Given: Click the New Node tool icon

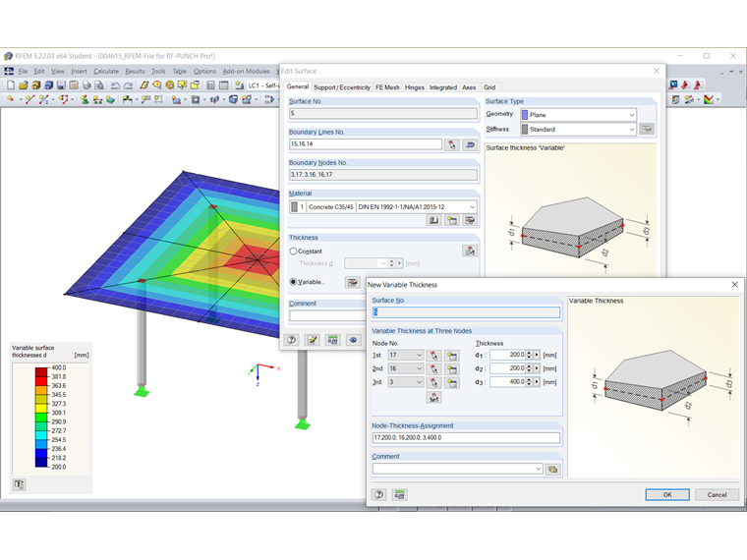Looking at the screenshot, I should click(x=10, y=99).
